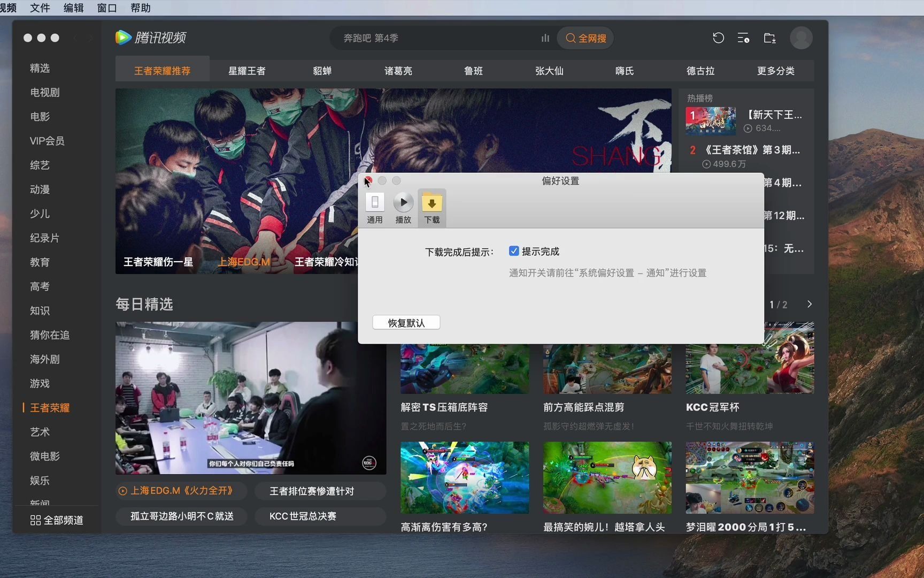Open the 通用 general preferences tab

pyautogui.click(x=374, y=208)
